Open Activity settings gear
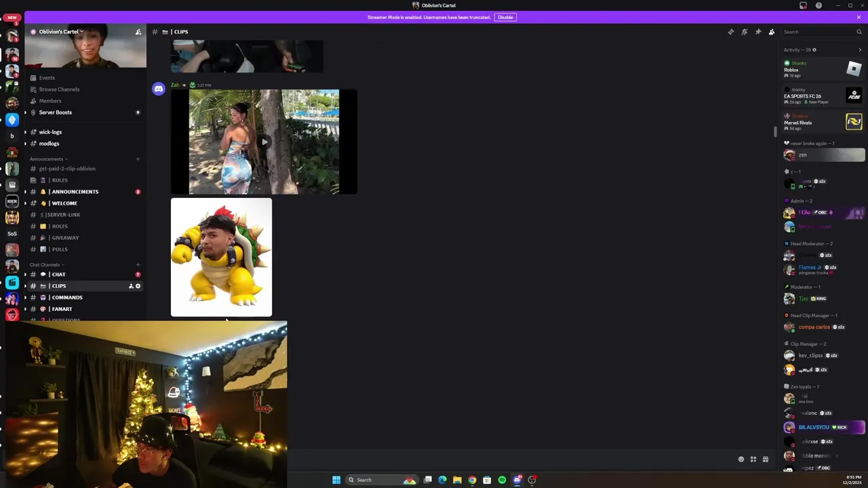The width and height of the screenshot is (868, 488). click(814, 49)
